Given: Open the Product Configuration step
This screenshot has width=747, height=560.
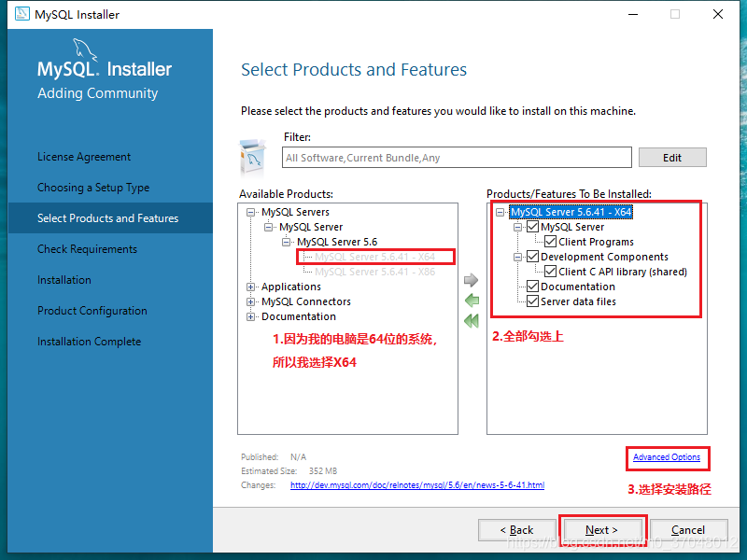Looking at the screenshot, I should [92, 311].
